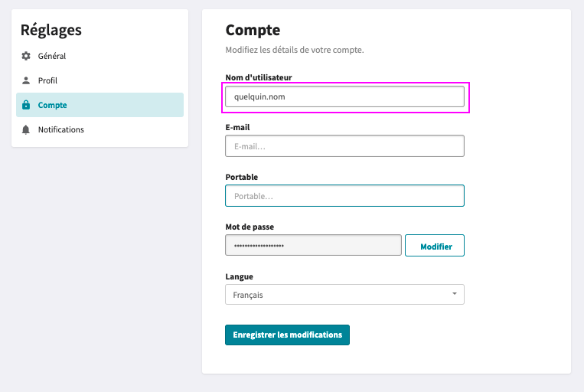The image size is (584, 392).
Task: Click into the E-mail input field
Action: tap(344, 146)
